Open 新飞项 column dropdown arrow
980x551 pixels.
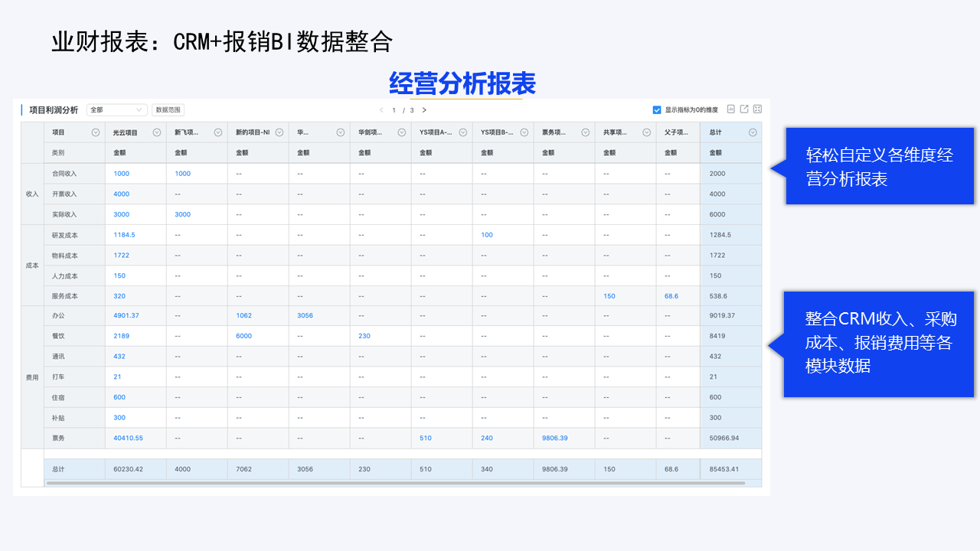click(217, 132)
